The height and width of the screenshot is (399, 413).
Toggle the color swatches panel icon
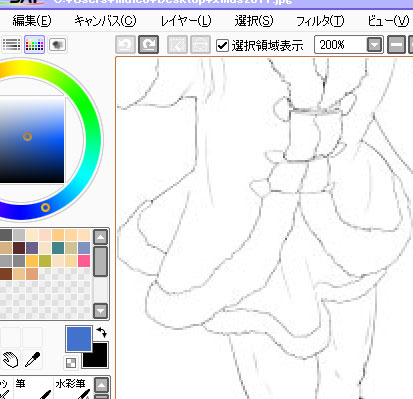click(34, 44)
